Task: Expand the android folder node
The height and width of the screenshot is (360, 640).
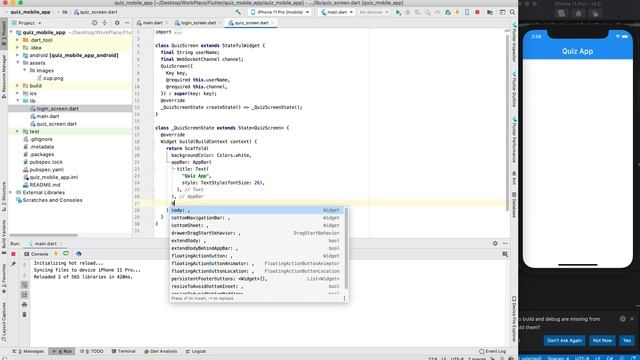Action: click(18, 55)
